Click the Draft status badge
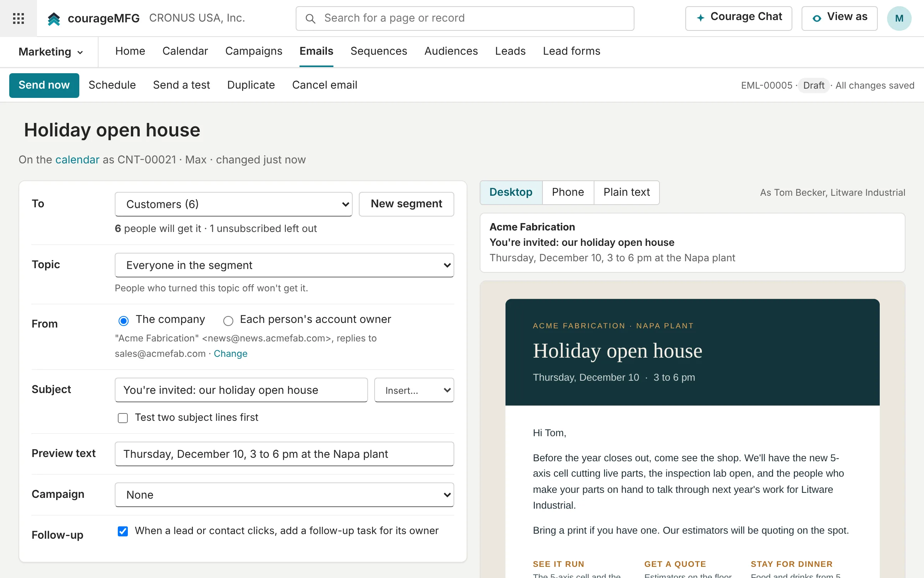The image size is (924, 578). (814, 86)
